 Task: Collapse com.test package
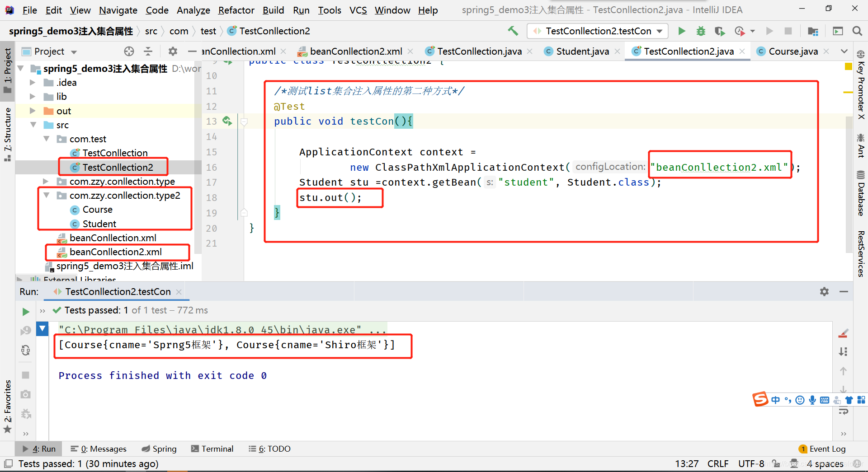tap(46, 139)
